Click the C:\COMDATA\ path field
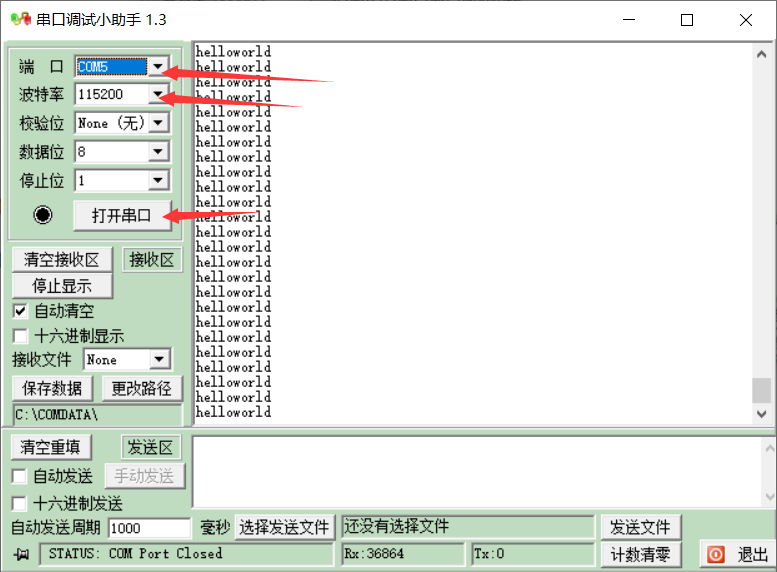Image resolution: width=777 pixels, height=572 pixels. [97, 415]
